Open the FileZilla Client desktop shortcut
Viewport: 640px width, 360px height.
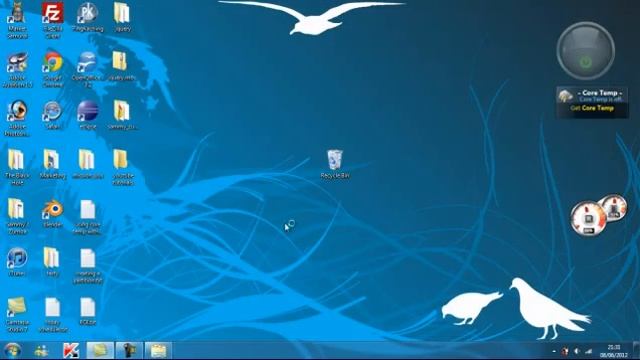(52, 20)
